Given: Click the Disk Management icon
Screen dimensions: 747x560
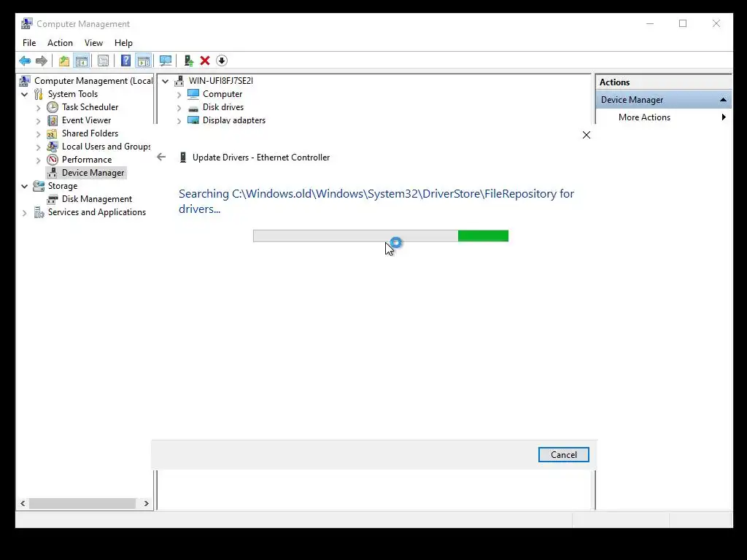Looking at the screenshot, I should click(53, 199).
